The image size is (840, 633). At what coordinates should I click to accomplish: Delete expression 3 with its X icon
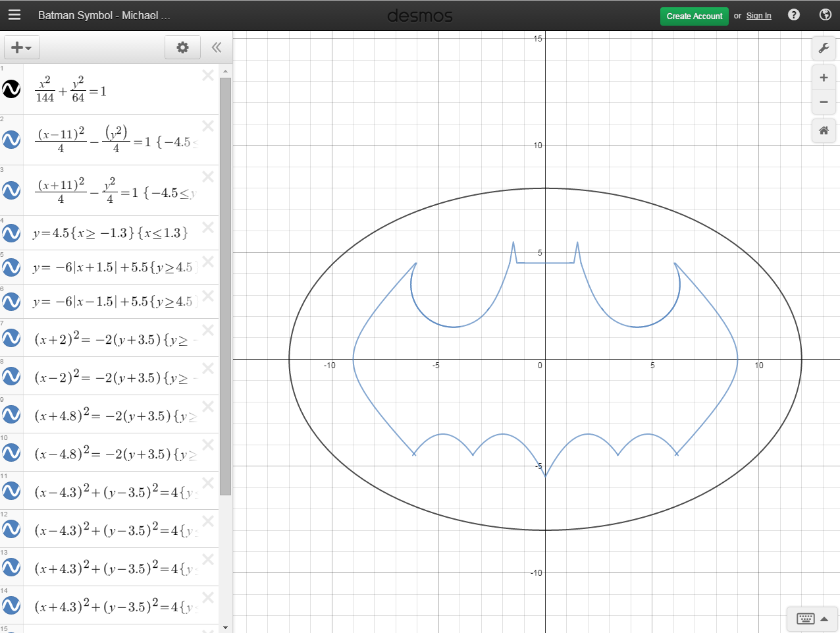tap(208, 177)
